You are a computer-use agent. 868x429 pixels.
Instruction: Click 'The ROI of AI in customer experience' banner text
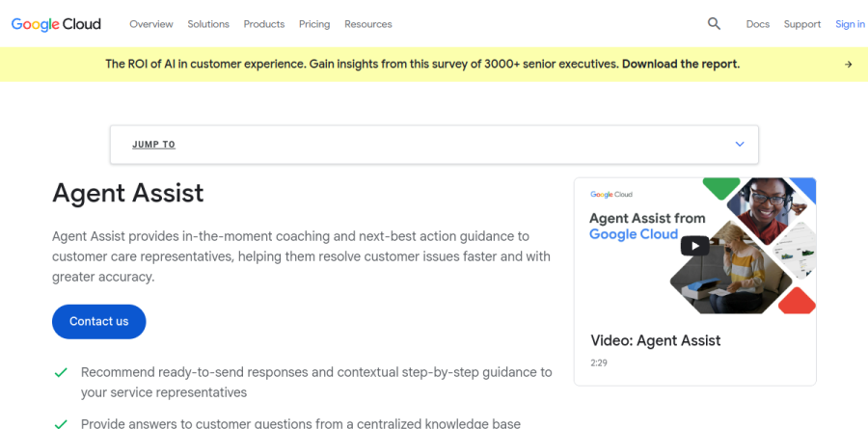pyautogui.click(x=205, y=65)
